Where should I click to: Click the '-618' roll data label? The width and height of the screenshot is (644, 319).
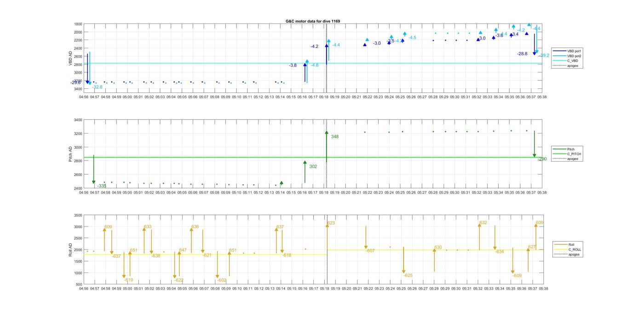pos(287,255)
